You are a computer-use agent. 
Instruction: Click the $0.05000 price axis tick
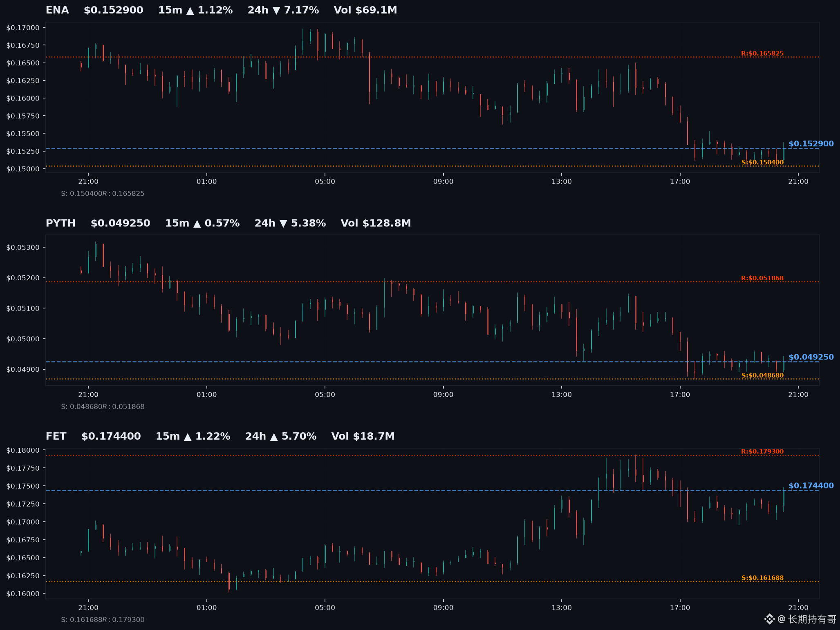23,339
